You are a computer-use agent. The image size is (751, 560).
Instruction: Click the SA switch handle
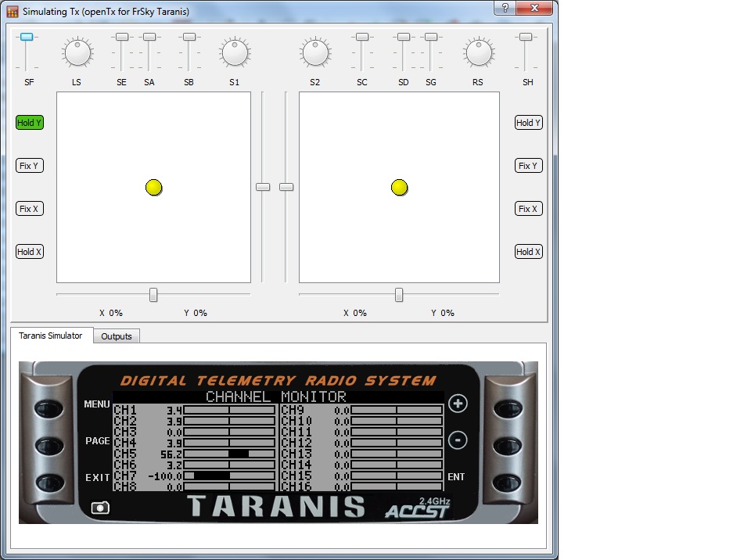(x=149, y=37)
